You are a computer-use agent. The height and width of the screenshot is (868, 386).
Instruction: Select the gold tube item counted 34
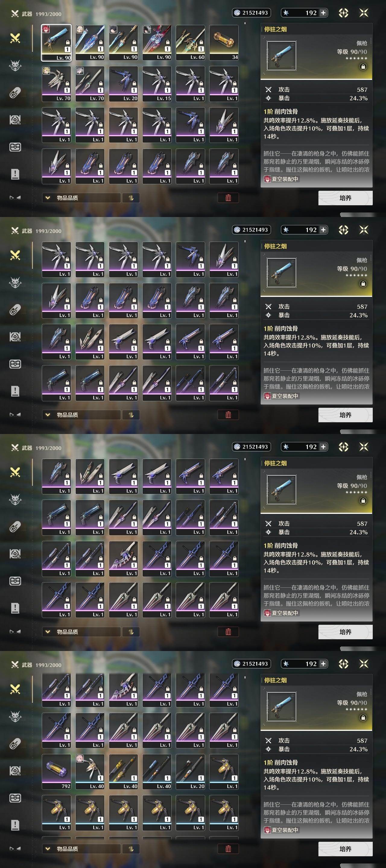[224, 43]
